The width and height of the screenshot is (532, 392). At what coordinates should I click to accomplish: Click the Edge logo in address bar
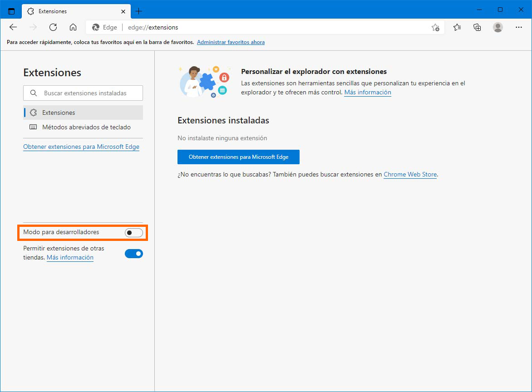(96, 27)
